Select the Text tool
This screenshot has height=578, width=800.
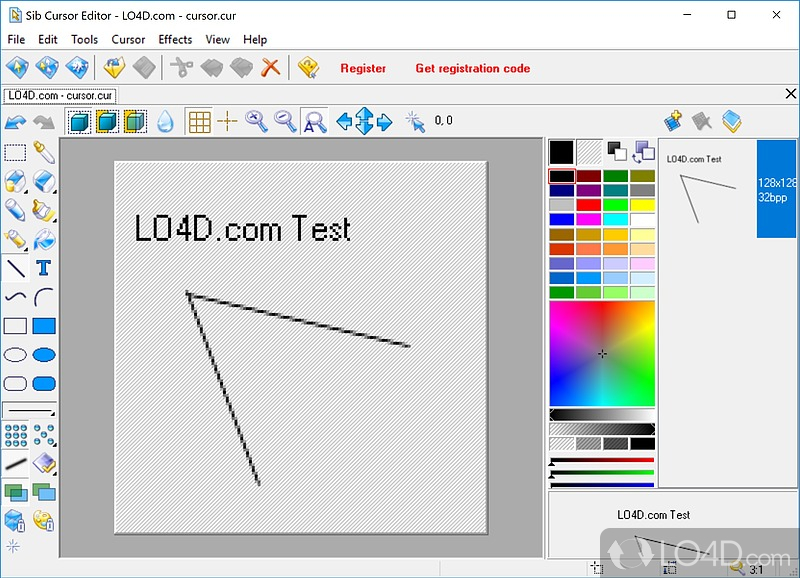pyautogui.click(x=44, y=268)
